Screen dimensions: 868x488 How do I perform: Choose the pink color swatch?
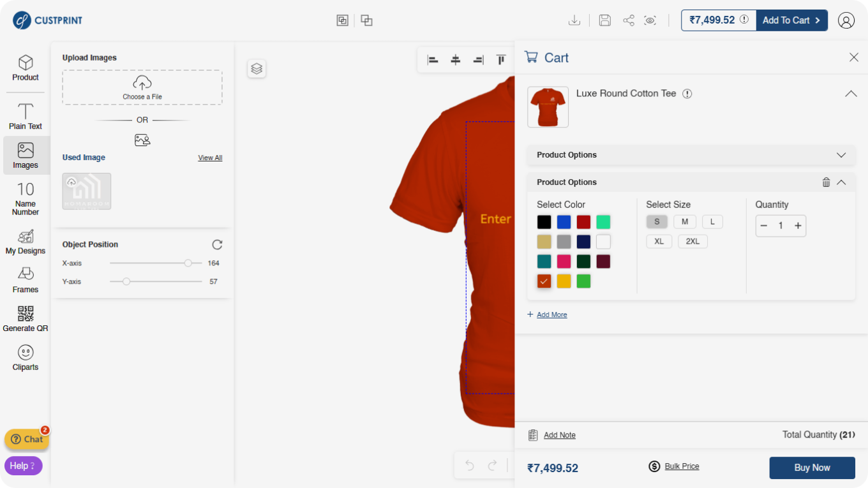[564, 262]
